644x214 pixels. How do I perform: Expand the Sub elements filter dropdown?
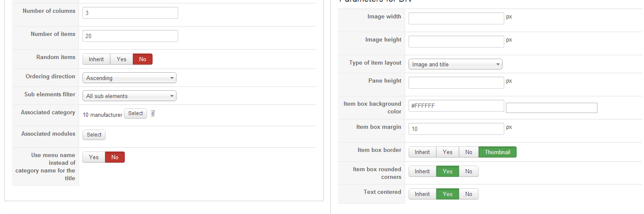pyautogui.click(x=129, y=96)
